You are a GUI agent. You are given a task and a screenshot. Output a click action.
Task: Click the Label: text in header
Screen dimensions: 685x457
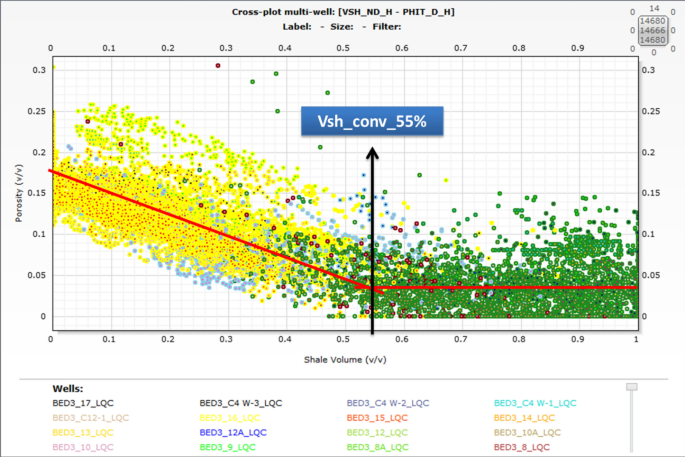tap(297, 27)
